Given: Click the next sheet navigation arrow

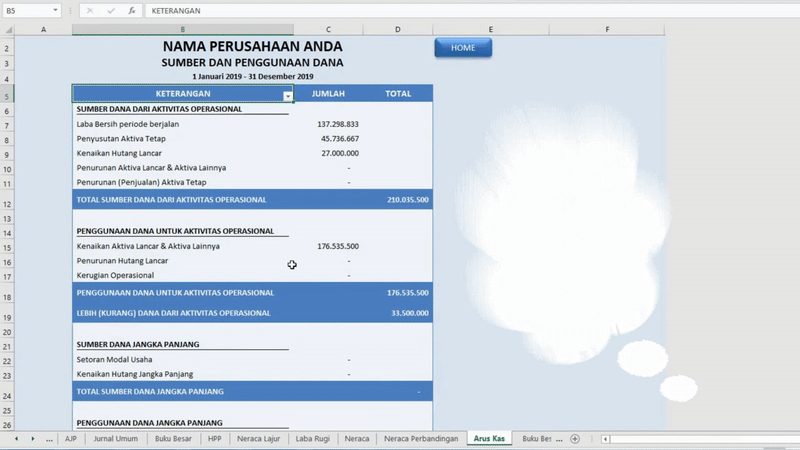Looking at the screenshot, I should (33, 439).
